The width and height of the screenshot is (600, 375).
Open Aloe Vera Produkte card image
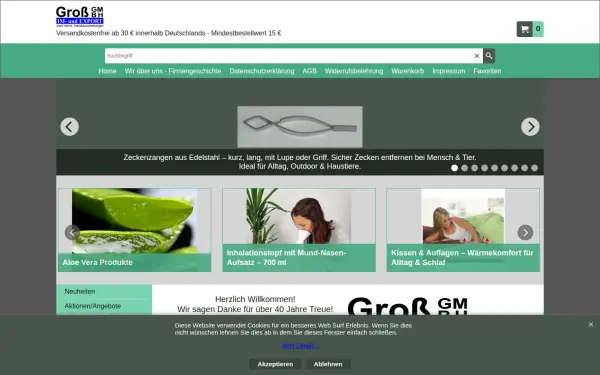[x=134, y=221]
